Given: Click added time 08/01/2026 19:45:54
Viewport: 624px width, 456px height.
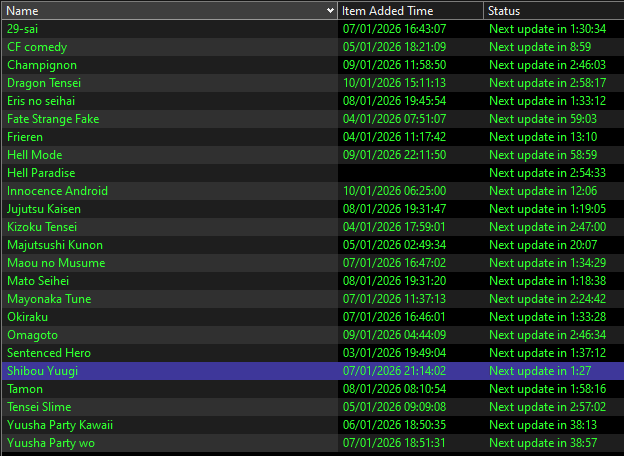Looking at the screenshot, I should coord(394,101).
